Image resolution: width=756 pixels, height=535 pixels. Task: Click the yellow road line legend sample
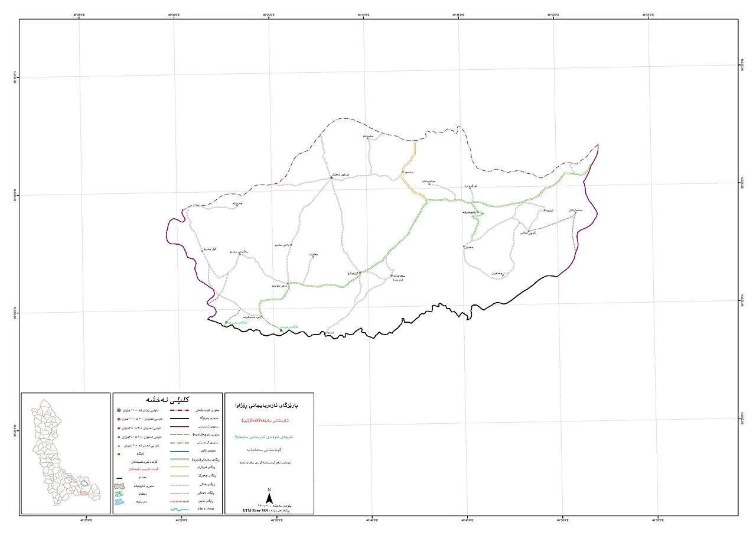[179, 467]
